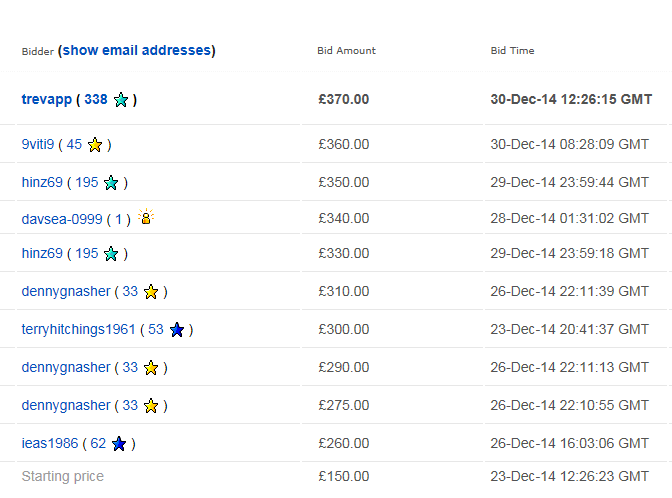672x498 pixels.
Task: Click blue star next to terryhitchings1961
Action: [177, 330]
